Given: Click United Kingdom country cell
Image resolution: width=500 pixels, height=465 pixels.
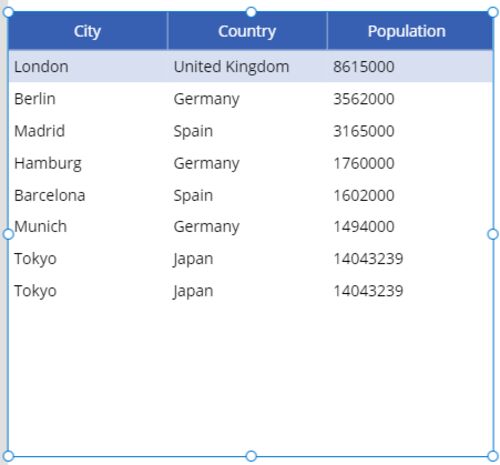Looking at the screenshot, I should click(x=231, y=67).
